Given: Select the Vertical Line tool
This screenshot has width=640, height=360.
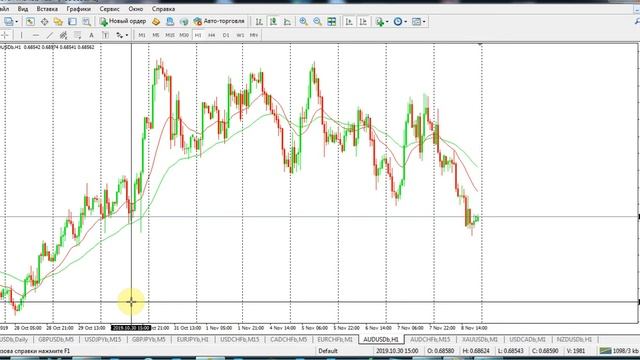Looking at the screenshot, I should pos(22,36).
